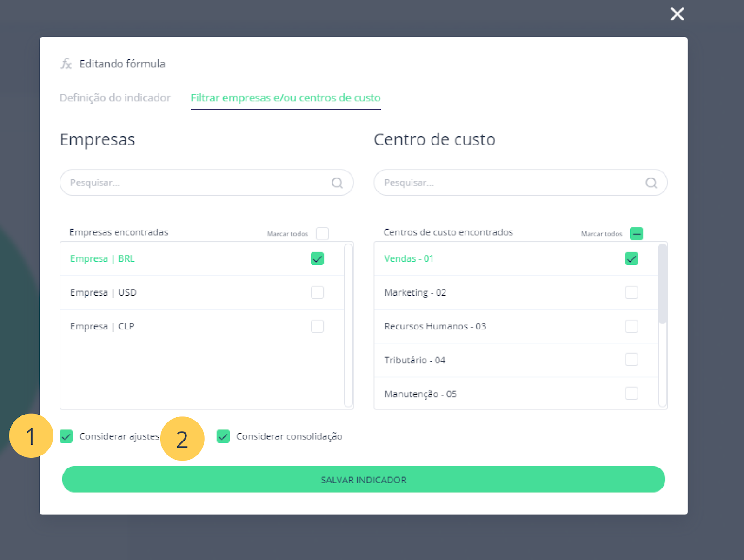Enable the Recursos Humanos - 03 checkbox
744x560 pixels.
pos(631,326)
